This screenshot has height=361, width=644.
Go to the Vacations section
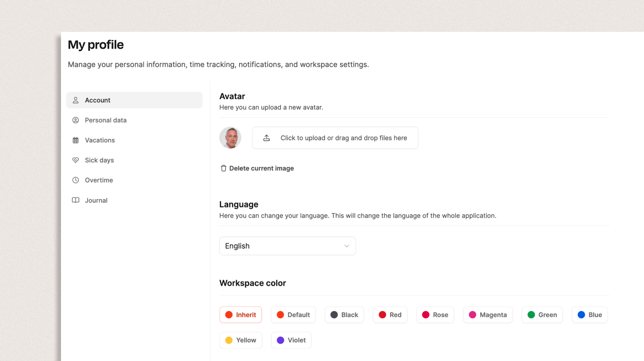coord(134,140)
